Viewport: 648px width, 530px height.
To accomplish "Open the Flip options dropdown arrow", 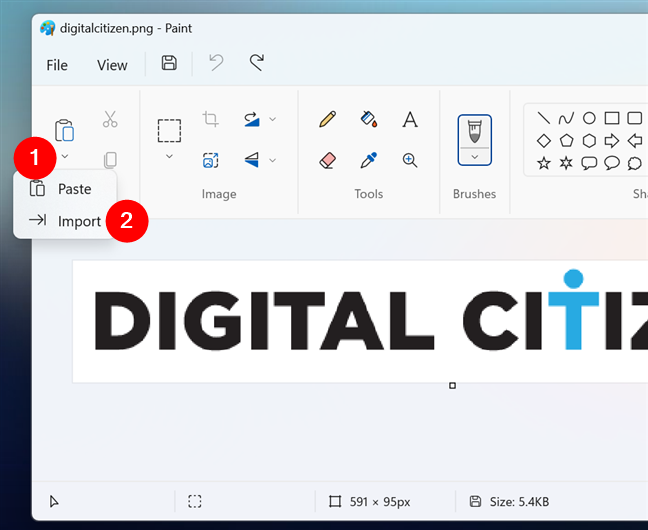I will [273, 160].
